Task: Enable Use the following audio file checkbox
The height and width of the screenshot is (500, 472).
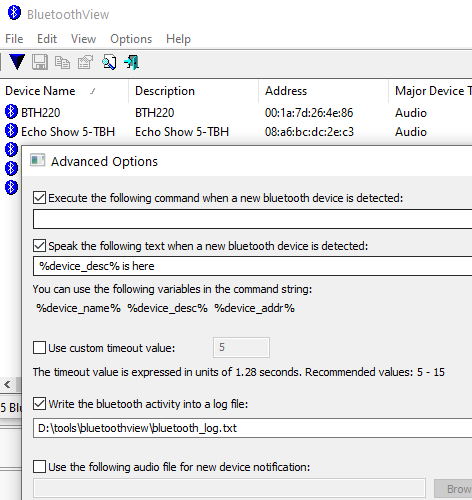Action: tap(39, 467)
